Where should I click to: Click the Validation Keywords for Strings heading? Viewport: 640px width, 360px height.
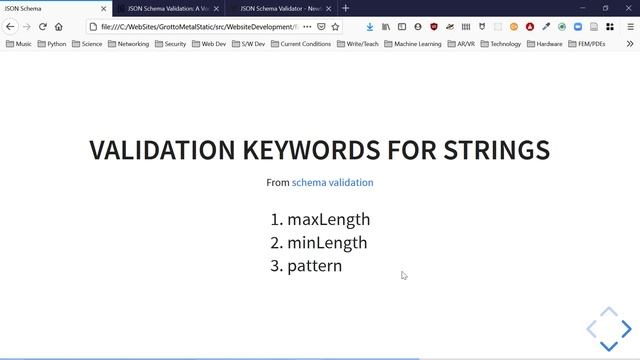click(x=320, y=150)
